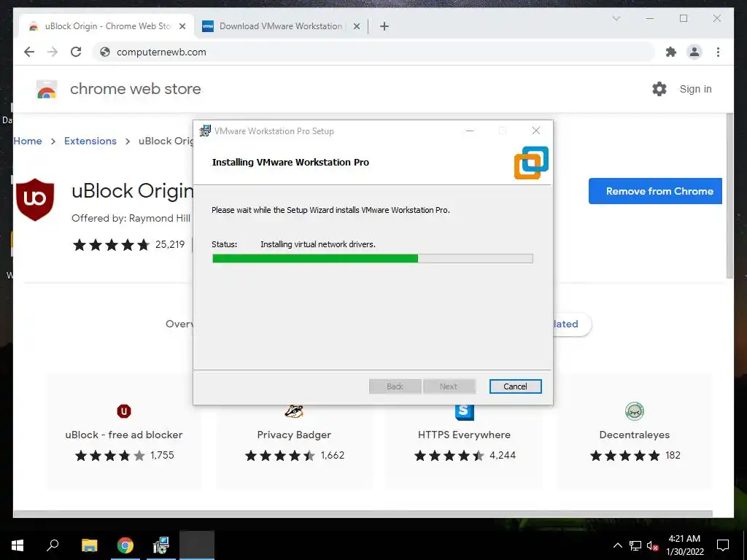
Task: Go to the Home breadcrumb link
Action: (28, 141)
